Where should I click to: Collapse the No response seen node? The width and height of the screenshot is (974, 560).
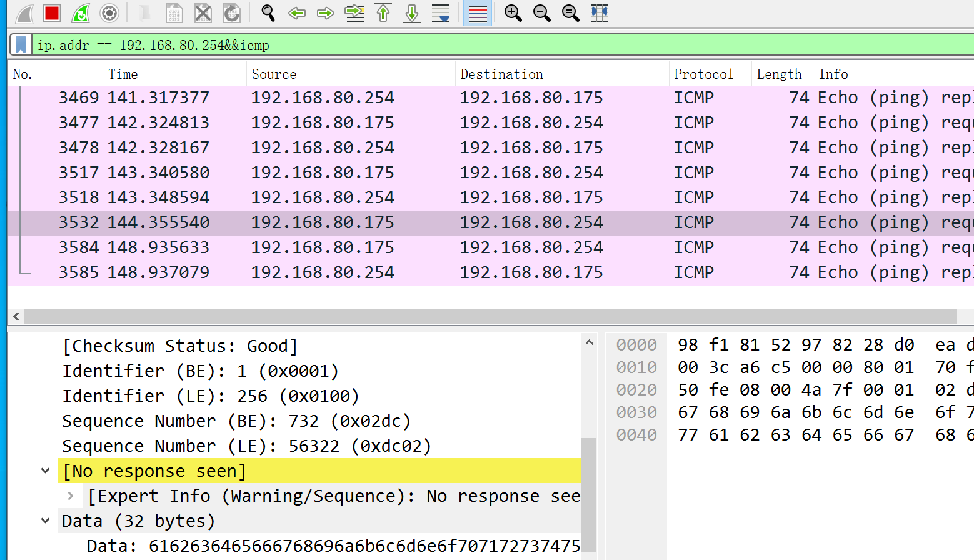[x=46, y=471]
